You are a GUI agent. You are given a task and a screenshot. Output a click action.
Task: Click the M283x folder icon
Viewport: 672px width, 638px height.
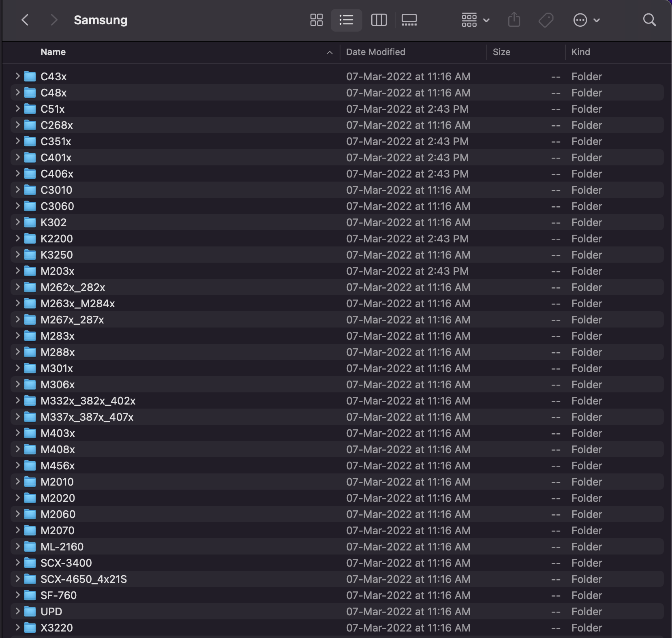(x=30, y=336)
